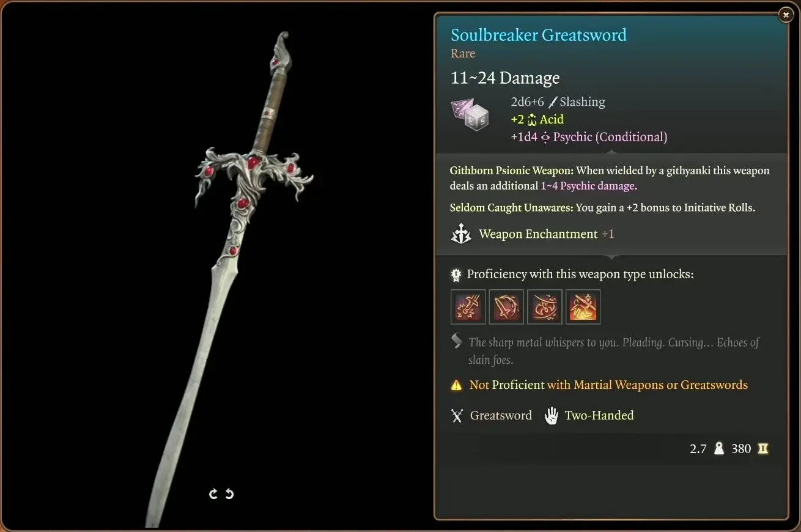Select the Lacerate sword-swing ability icon
Viewport: 801px width, 532px height.
[x=506, y=307]
